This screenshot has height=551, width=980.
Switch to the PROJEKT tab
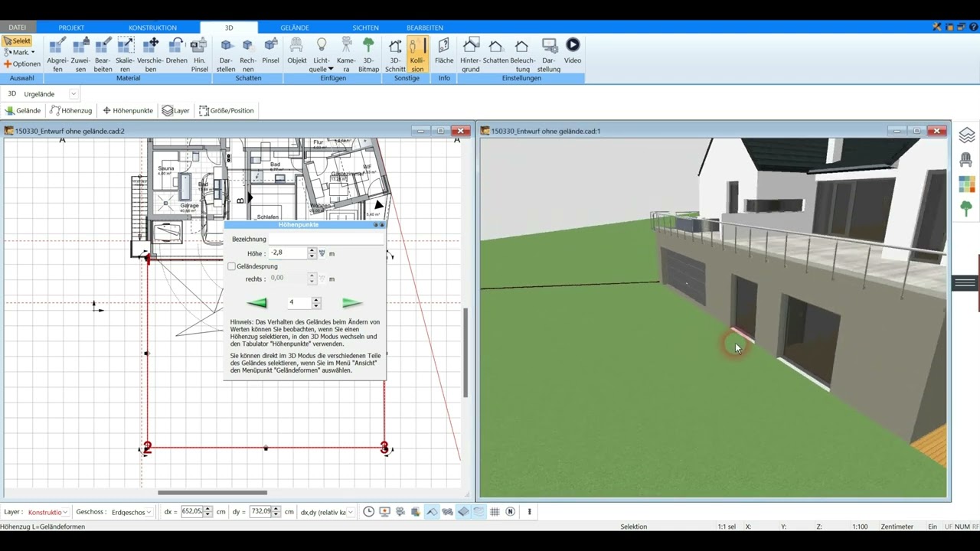(71, 28)
